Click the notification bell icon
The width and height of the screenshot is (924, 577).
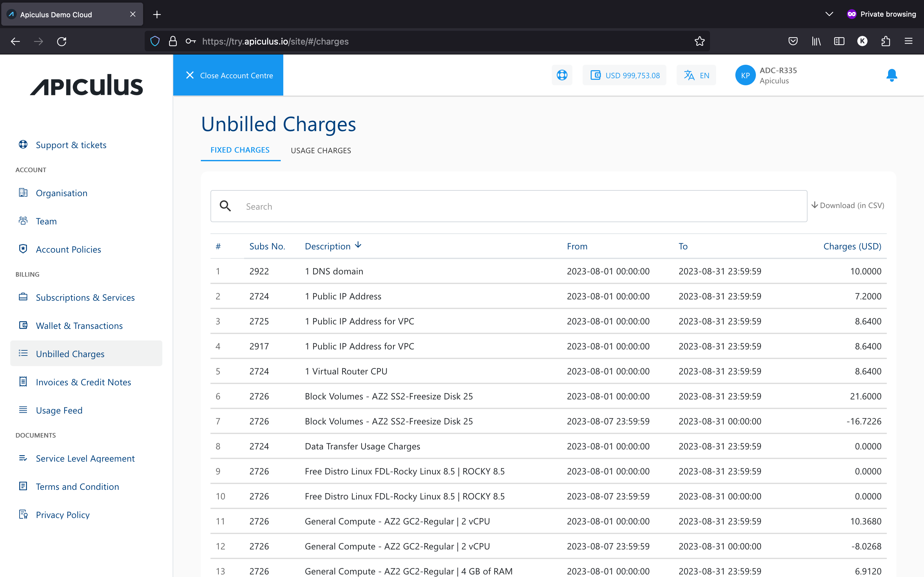pos(892,75)
